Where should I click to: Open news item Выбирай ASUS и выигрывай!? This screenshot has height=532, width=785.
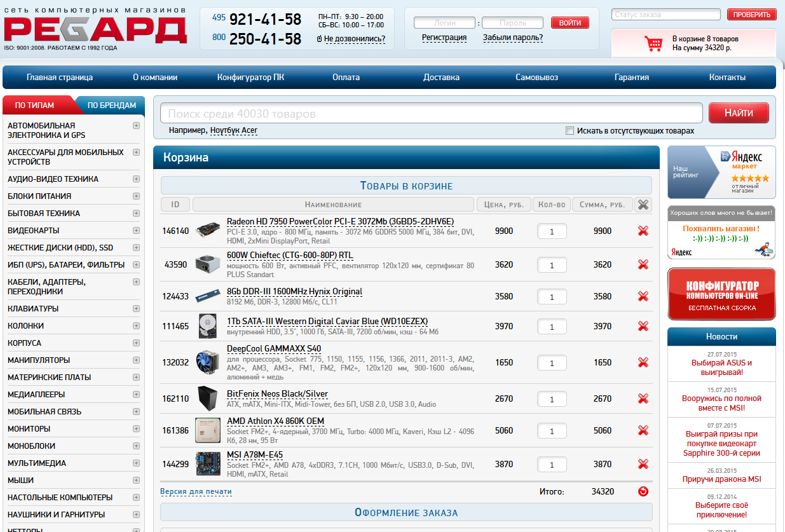point(721,367)
